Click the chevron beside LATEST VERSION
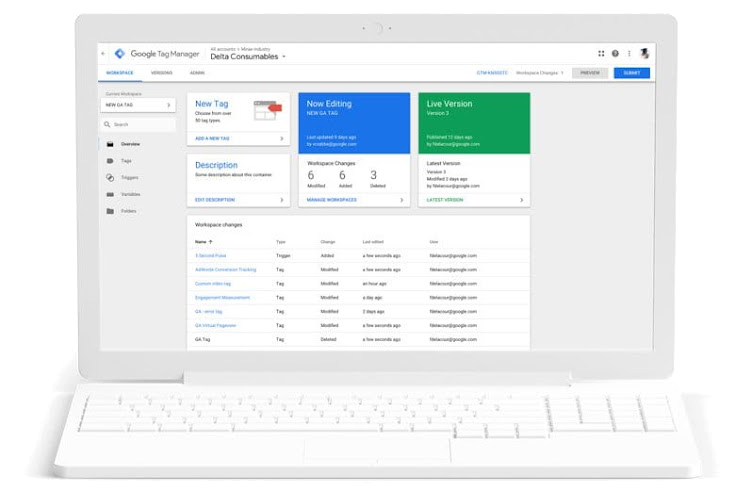Screen dimensions: 750x490 (521, 200)
